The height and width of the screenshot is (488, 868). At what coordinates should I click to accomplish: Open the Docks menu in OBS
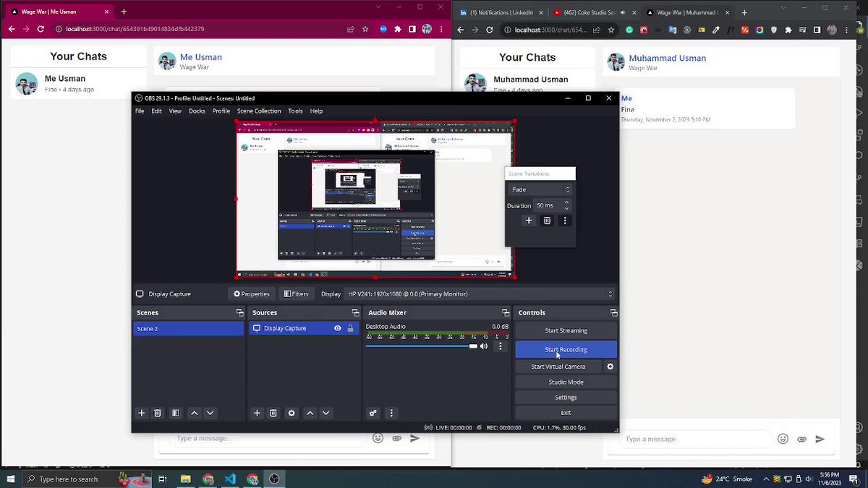click(197, 111)
